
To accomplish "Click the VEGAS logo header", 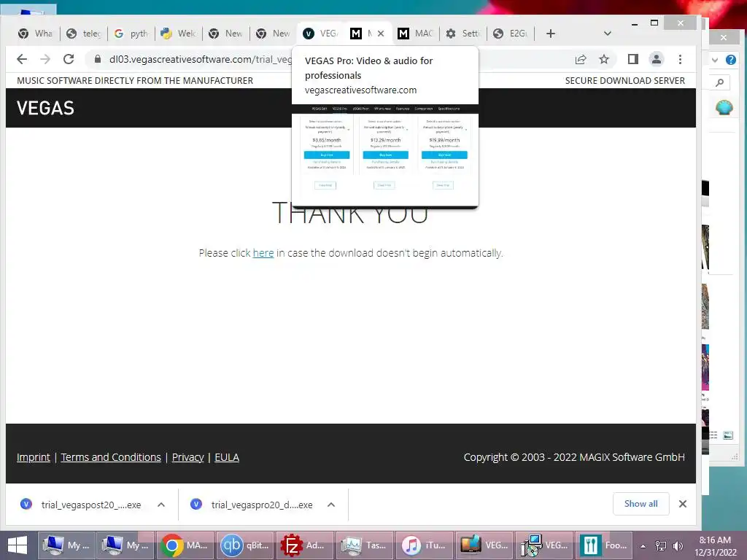I will (46, 108).
